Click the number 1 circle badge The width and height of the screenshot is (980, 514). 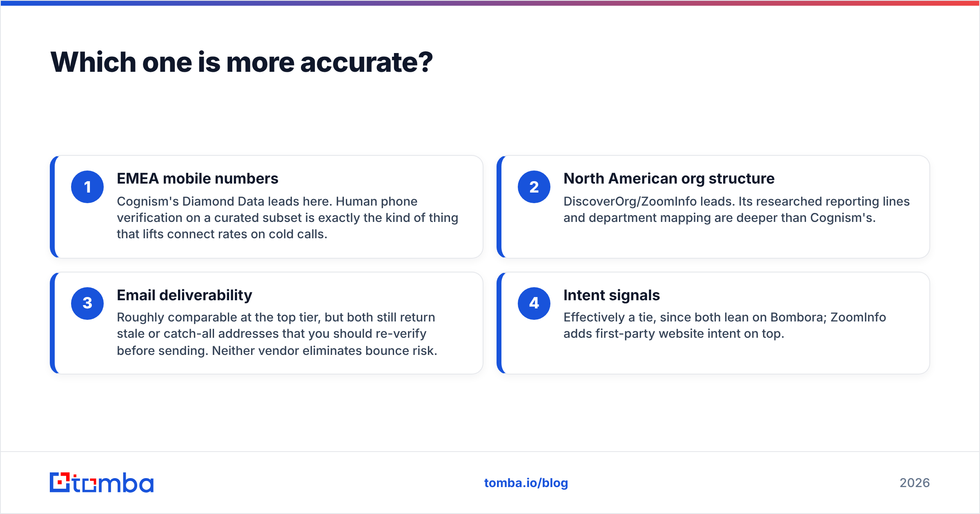(x=87, y=187)
